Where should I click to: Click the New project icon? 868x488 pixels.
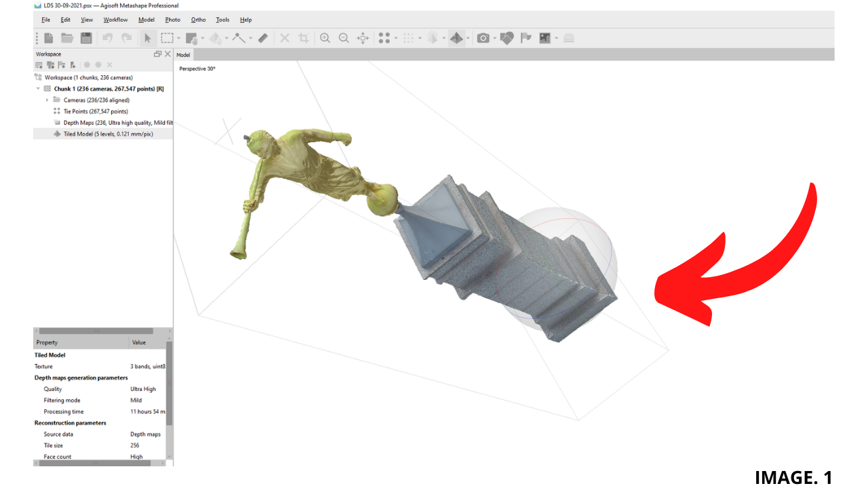49,38
